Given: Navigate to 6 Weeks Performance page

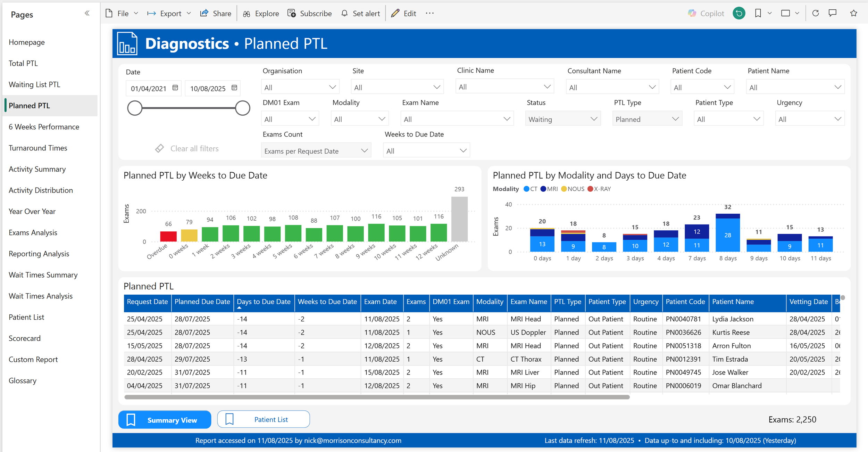Looking at the screenshot, I should 44,127.
